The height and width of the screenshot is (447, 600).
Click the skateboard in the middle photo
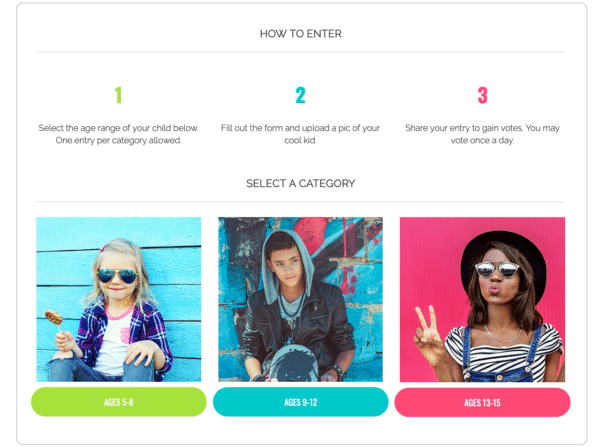pyautogui.click(x=293, y=363)
